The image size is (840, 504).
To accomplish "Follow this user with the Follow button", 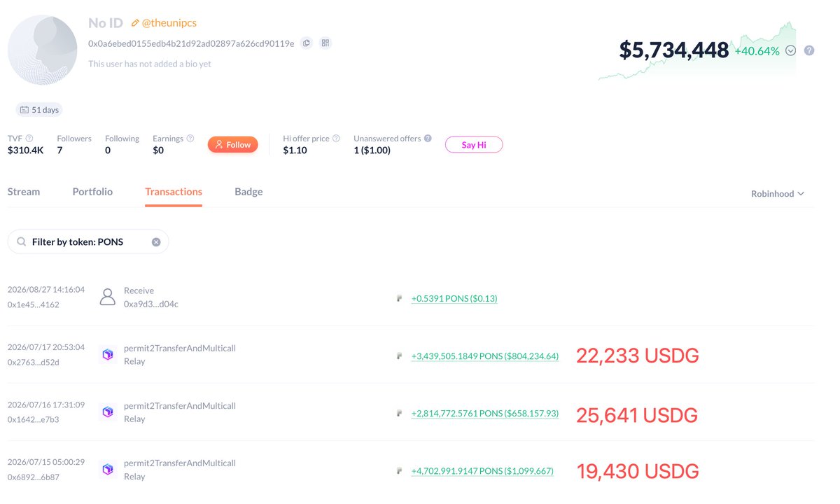I will click(233, 145).
